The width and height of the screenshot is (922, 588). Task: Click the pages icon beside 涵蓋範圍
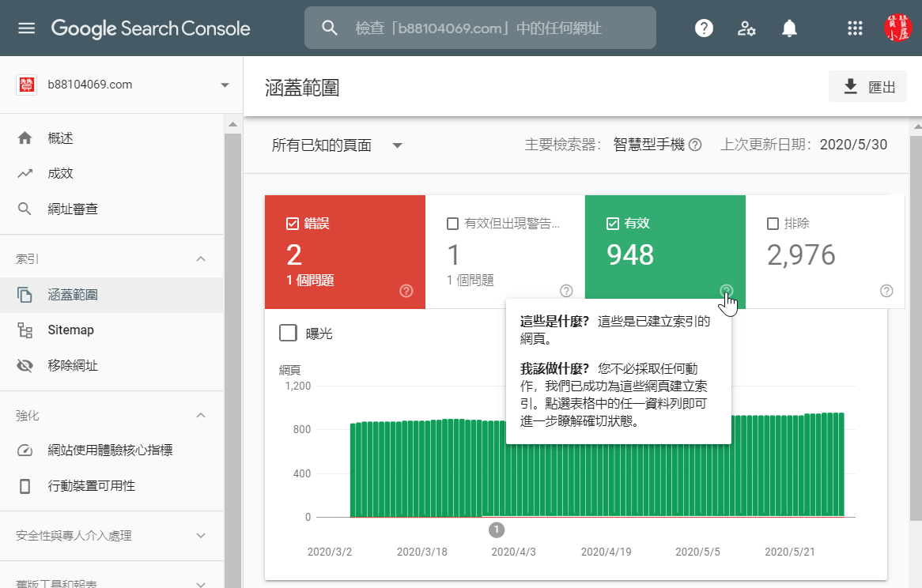click(x=25, y=295)
